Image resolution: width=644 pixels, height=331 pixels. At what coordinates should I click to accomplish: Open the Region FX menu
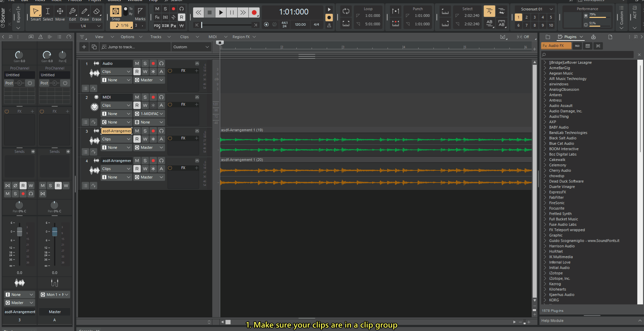pos(241,37)
